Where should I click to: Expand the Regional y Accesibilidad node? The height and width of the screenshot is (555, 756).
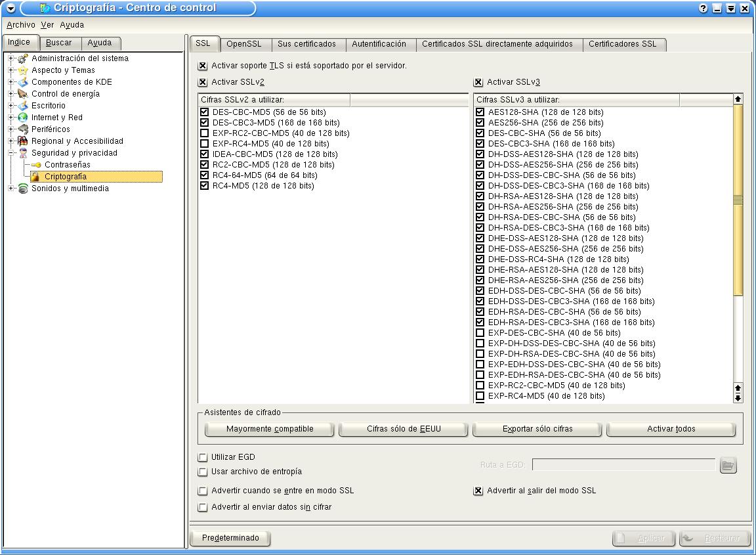click(11, 141)
